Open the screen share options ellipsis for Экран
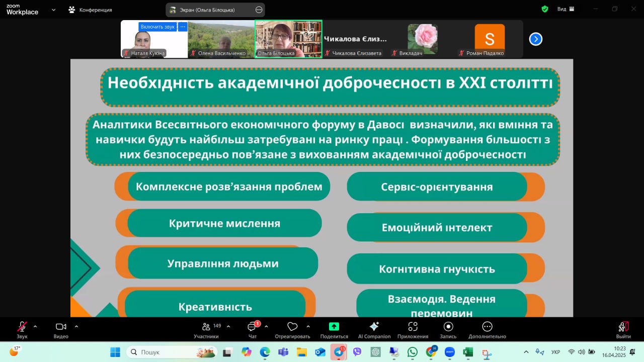The height and width of the screenshot is (362, 644). tap(259, 10)
